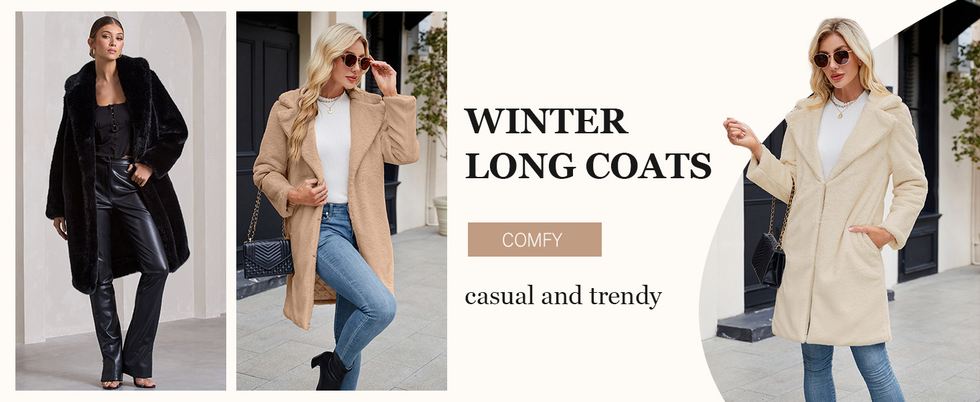Click the black leather pants
Screen dimensions: 980x402
127,268
